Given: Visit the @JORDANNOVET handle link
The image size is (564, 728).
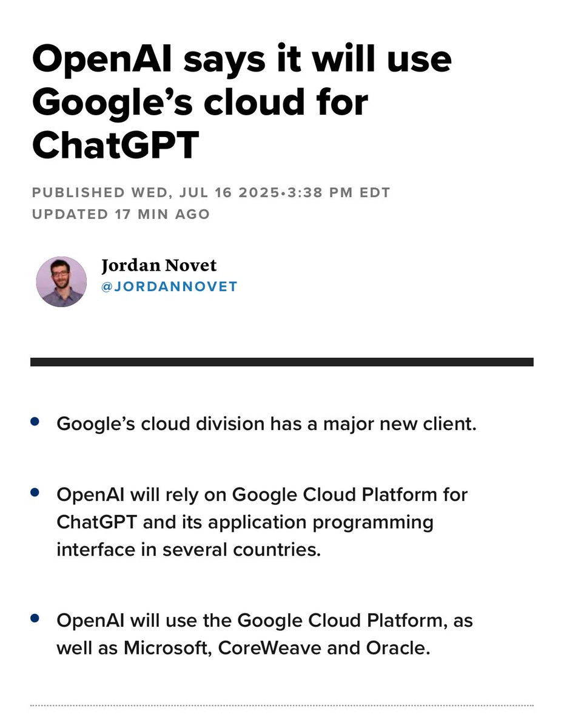Looking at the screenshot, I should click(x=169, y=286).
